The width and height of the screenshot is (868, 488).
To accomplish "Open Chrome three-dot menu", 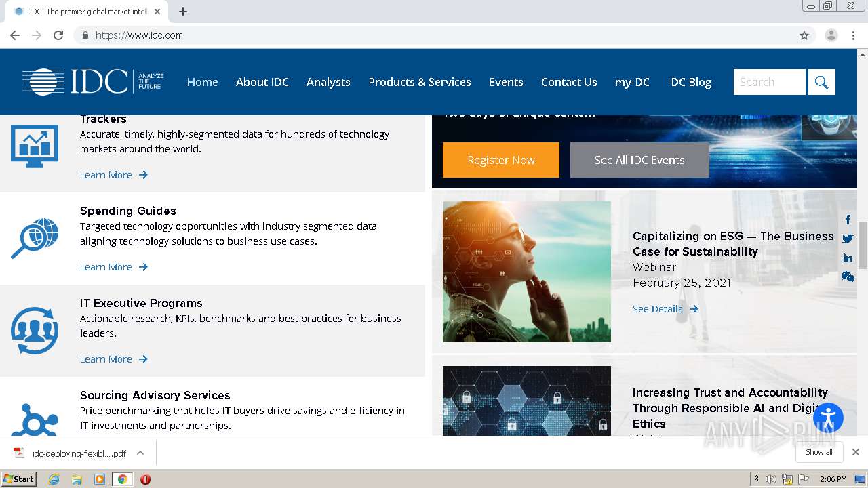I will 853,35.
